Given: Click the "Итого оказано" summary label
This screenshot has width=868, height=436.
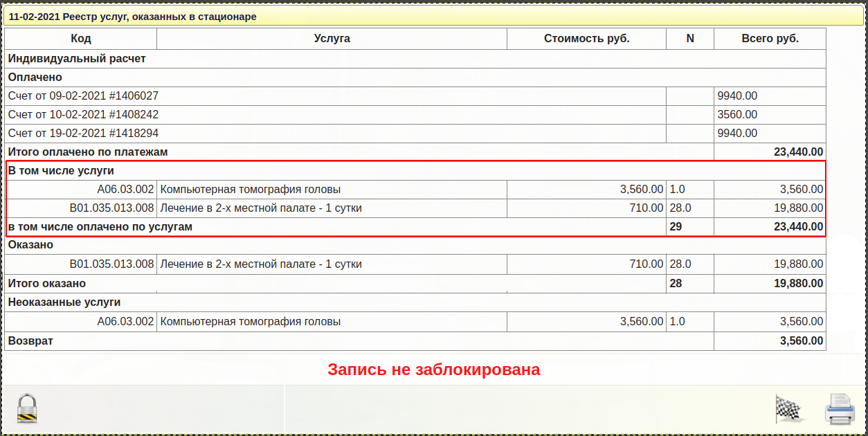Looking at the screenshot, I should pyautogui.click(x=47, y=284).
